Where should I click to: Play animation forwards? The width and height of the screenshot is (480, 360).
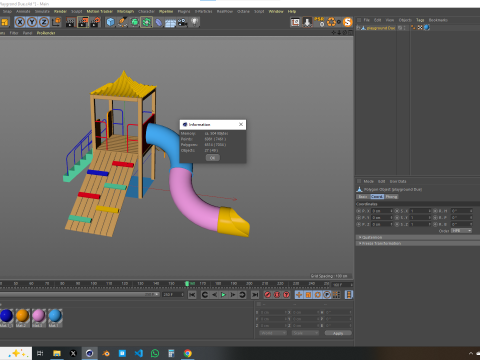tap(224, 295)
